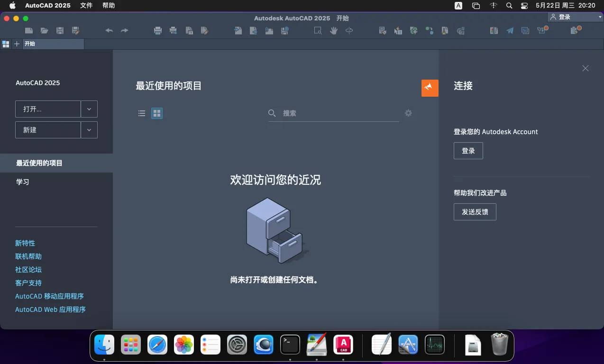This screenshot has width=604, height=364.
Task: Select the Pan hand tool
Action: 334,31
